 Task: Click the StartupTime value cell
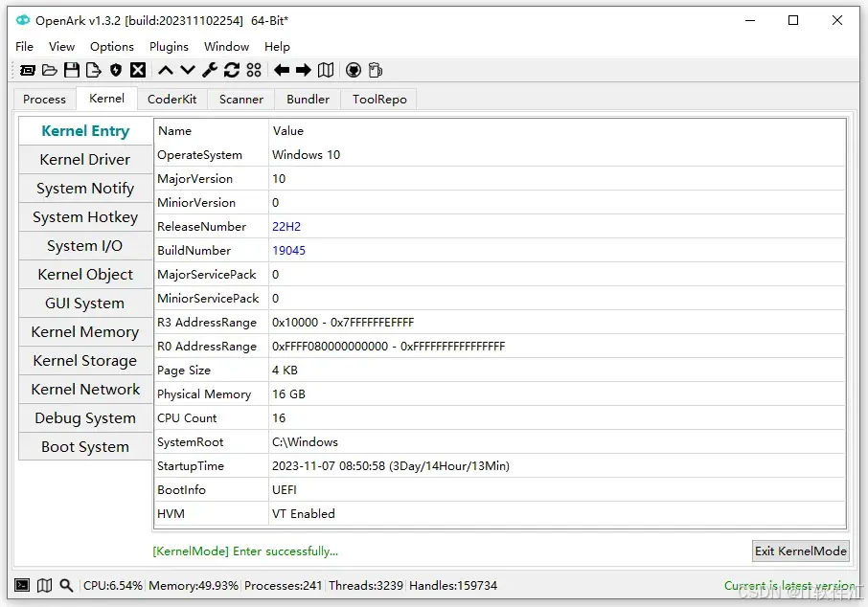(x=558, y=466)
